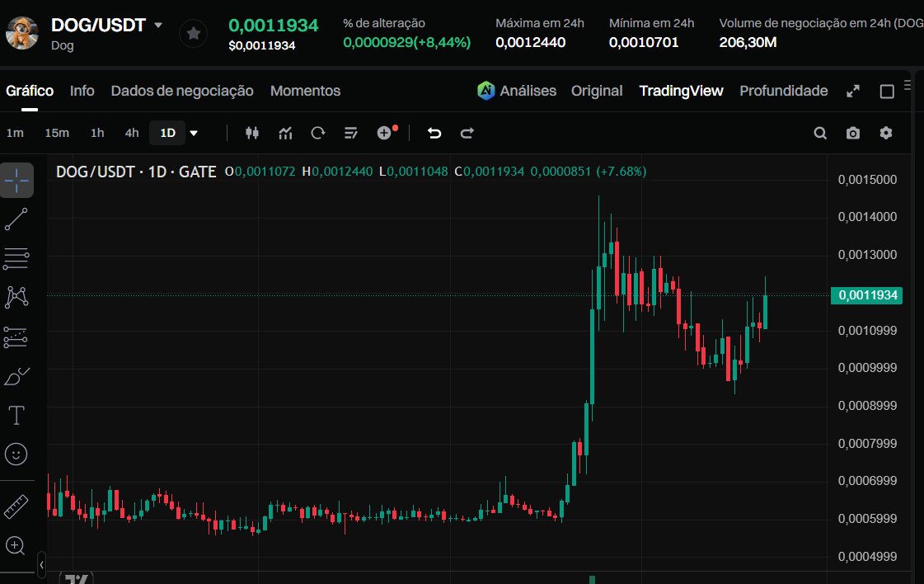The width and height of the screenshot is (924, 584).
Task: Toggle the square layout icon
Action: point(887,92)
